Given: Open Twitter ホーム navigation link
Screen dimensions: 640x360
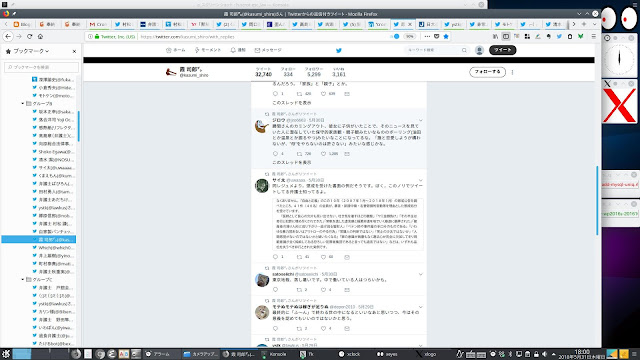Looking at the screenshot, I should click(x=176, y=50).
